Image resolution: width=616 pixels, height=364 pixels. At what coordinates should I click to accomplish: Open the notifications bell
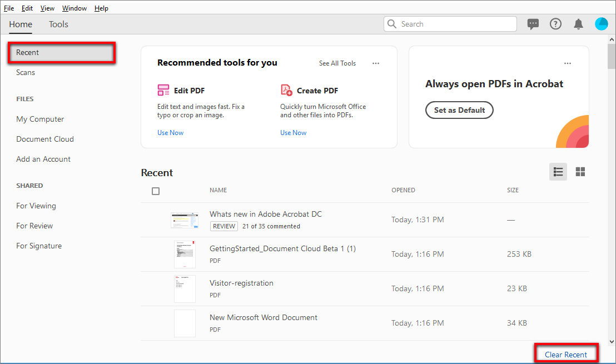579,24
